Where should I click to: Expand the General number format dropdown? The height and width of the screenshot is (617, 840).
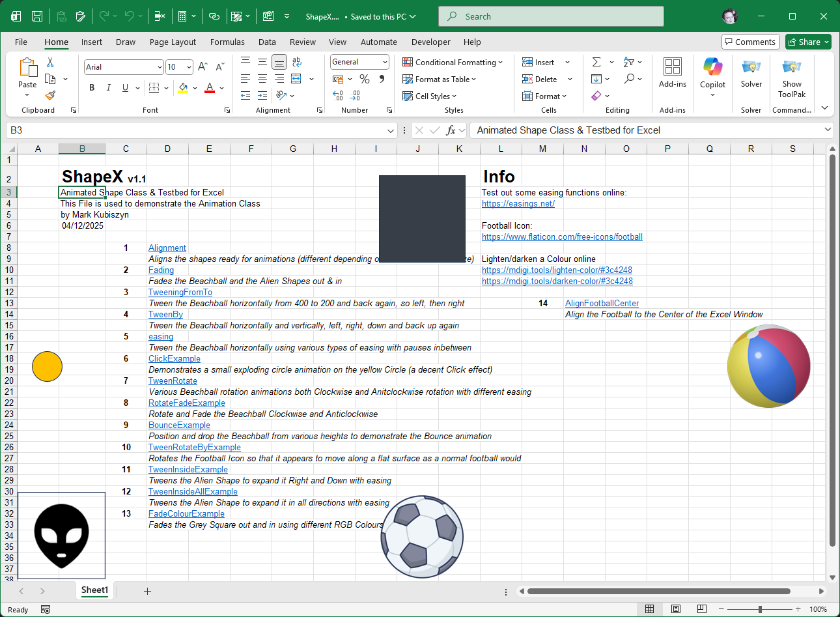coord(385,62)
